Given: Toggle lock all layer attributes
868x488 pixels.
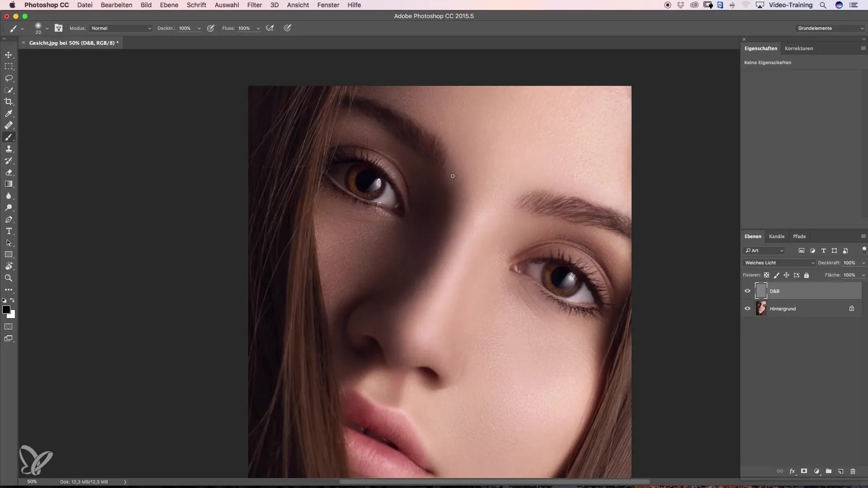Looking at the screenshot, I should pos(807,275).
